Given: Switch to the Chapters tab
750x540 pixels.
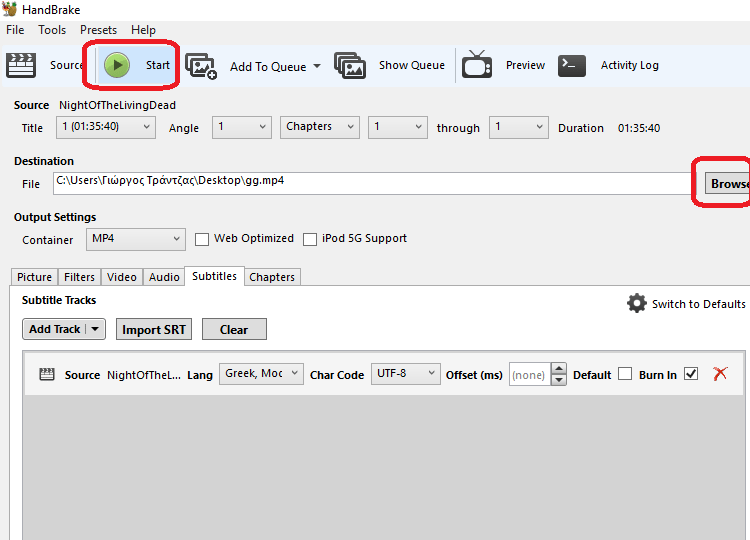Looking at the screenshot, I should click(x=272, y=277).
